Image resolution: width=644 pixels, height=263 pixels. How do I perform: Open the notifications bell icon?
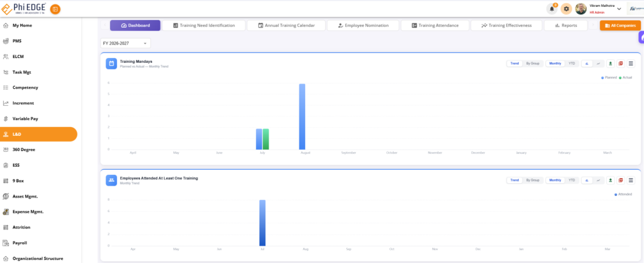pyautogui.click(x=552, y=9)
